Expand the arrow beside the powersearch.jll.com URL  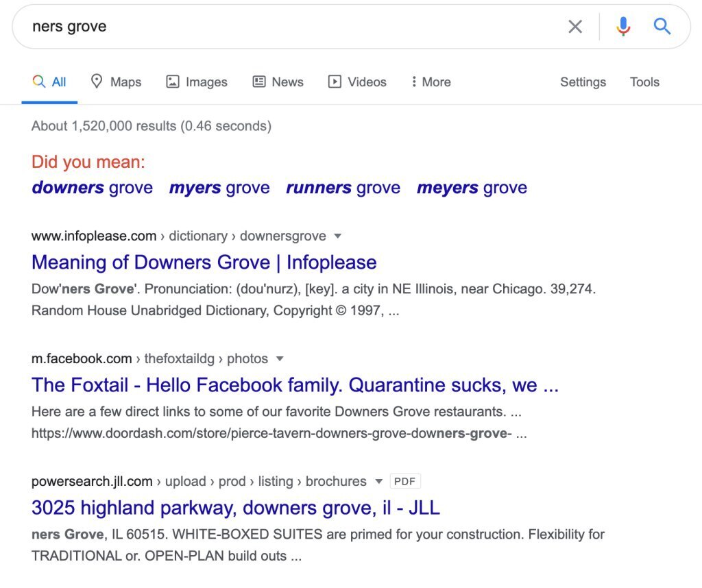click(x=379, y=482)
